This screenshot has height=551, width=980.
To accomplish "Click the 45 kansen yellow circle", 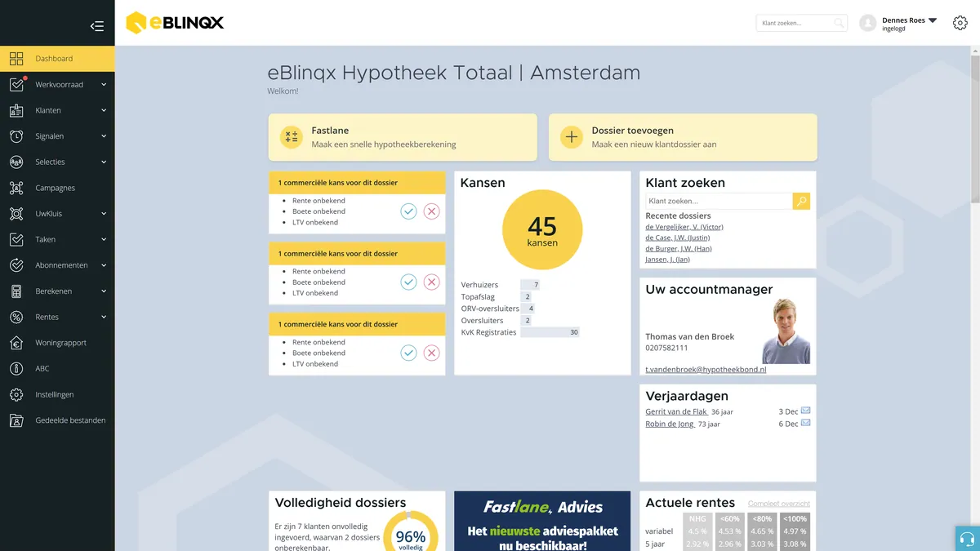I will 542,229.
